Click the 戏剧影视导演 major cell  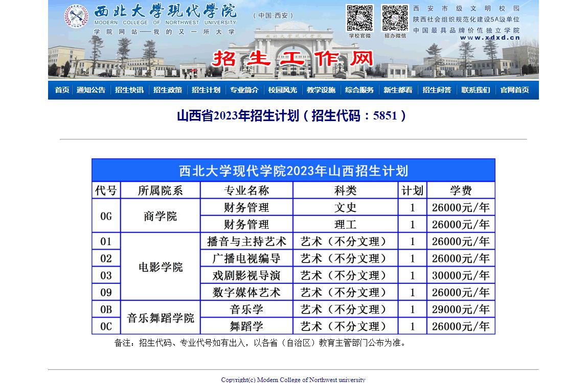(246, 276)
